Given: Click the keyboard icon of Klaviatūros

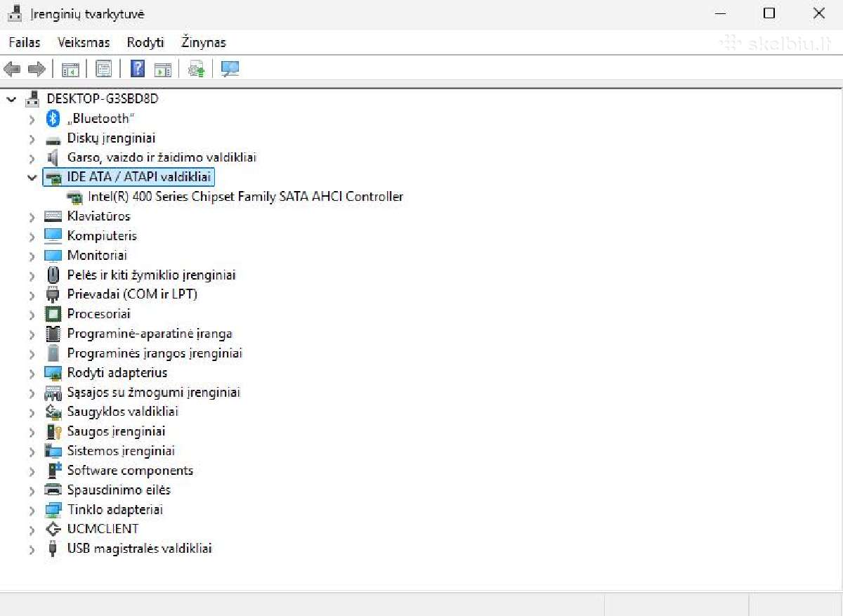Looking at the screenshot, I should tap(53, 216).
